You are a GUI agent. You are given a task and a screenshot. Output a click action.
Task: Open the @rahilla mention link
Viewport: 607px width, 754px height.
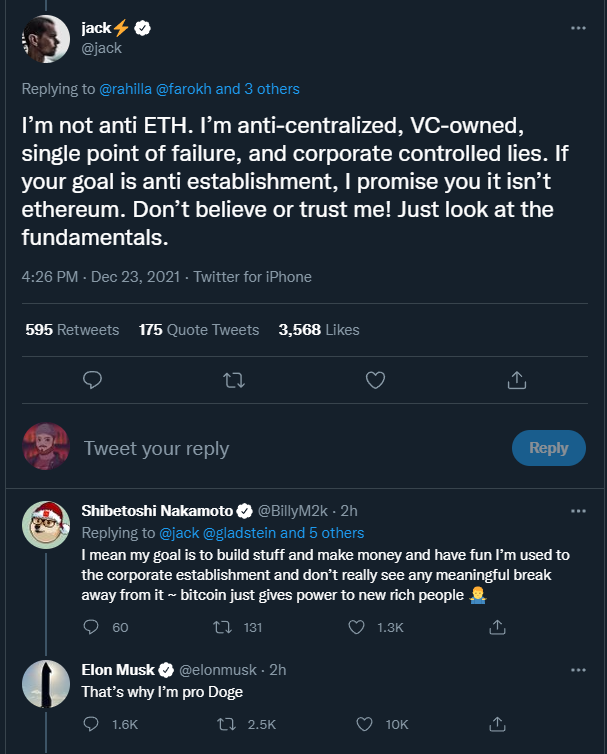125,89
